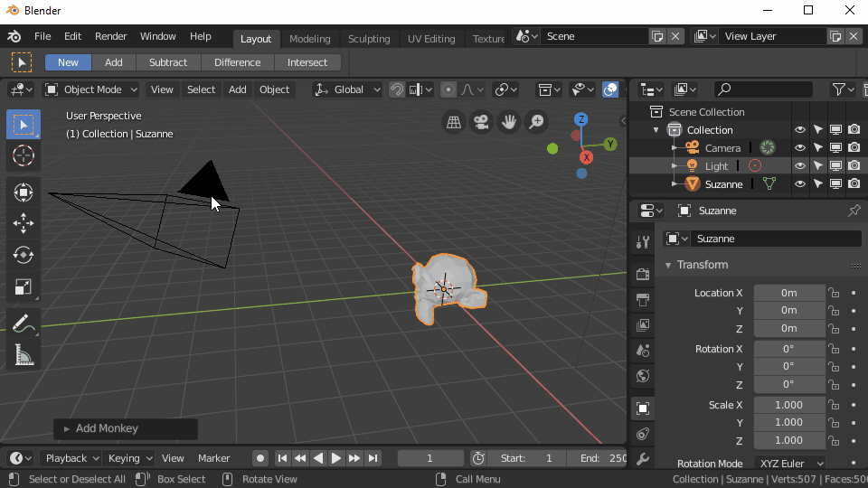Click the Blender logo app menu
Screen dimensions: 868x488
click(14, 36)
